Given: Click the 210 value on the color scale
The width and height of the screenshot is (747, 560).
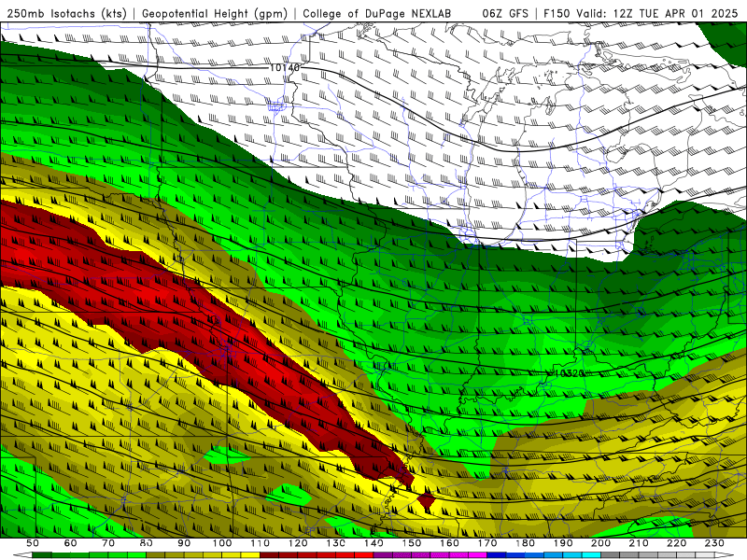Looking at the screenshot, I should (x=639, y=543).
